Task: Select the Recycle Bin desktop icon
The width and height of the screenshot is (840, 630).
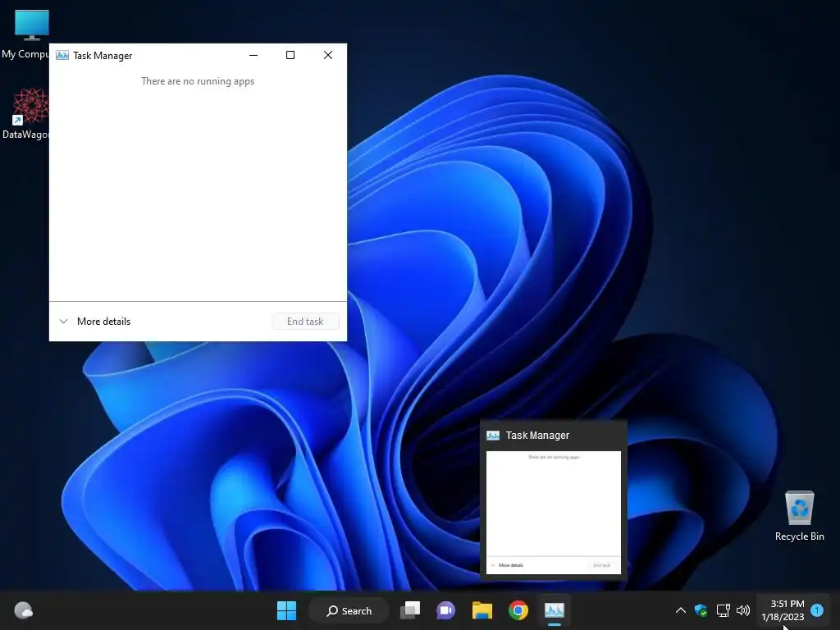Action: [x=799, y=516]
